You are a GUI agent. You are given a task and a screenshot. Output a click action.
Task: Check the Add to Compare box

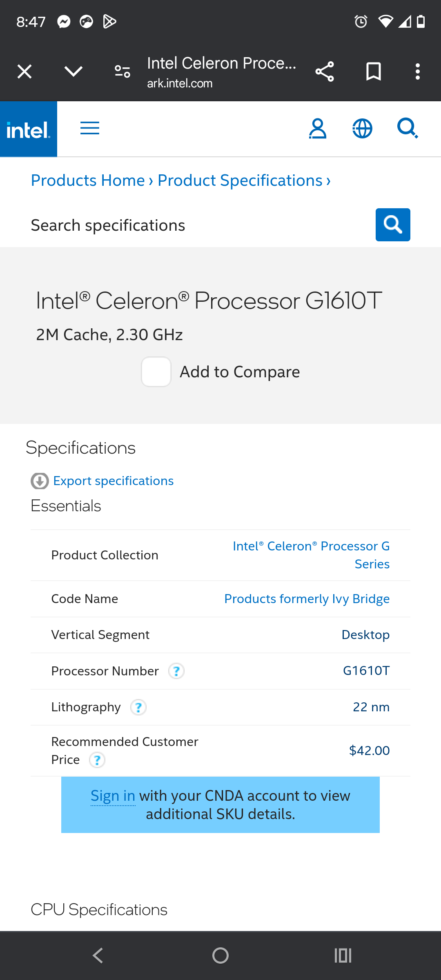[x=156, y=372]
